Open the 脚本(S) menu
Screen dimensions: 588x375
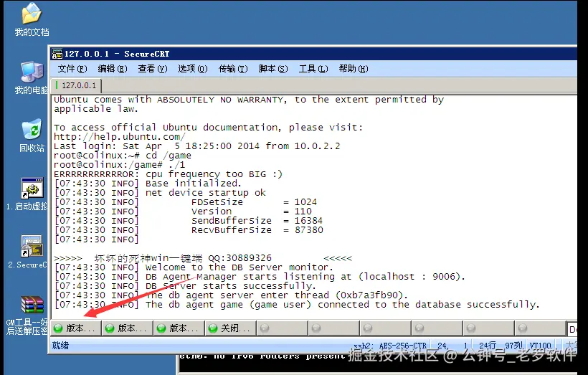click(x=273, y=69)
